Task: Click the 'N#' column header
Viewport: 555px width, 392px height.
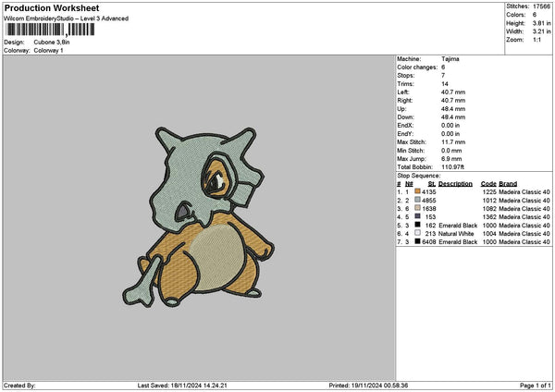Action: click(409, 184)
